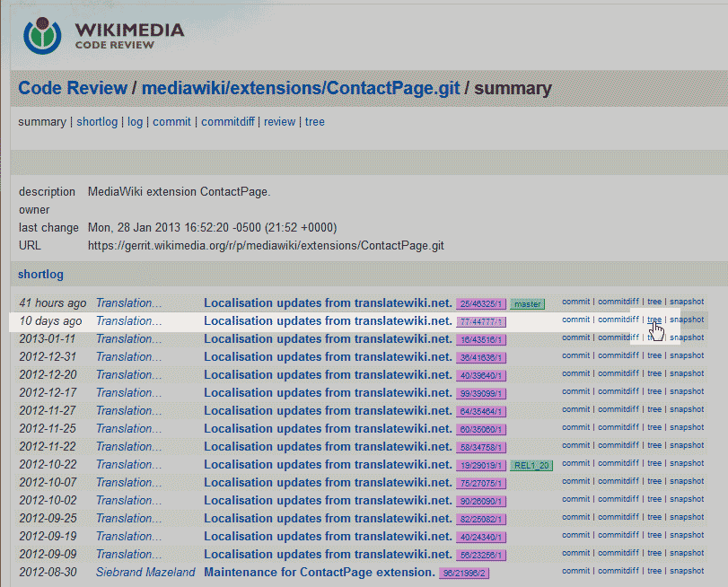Click the Gerrit change tag on 10 days ago row

[481, 322]
